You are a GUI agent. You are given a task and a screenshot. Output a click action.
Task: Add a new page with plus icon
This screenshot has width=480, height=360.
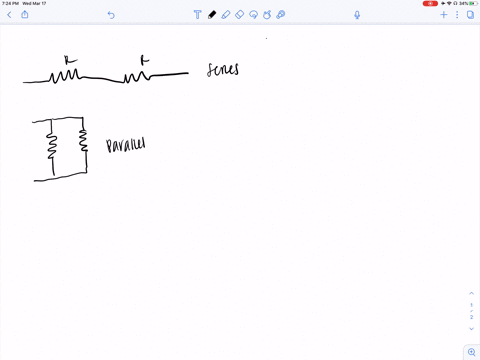(x=444, y=15)
